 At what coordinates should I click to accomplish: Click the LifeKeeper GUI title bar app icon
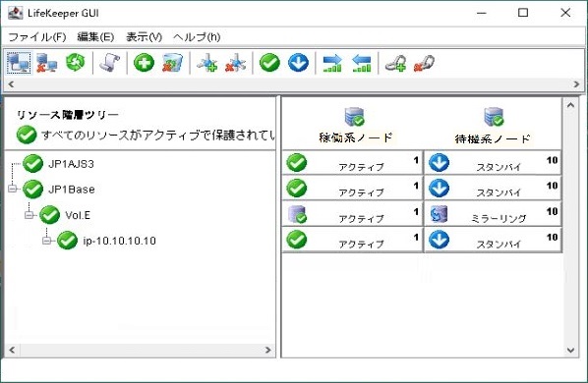pos(16,13)
